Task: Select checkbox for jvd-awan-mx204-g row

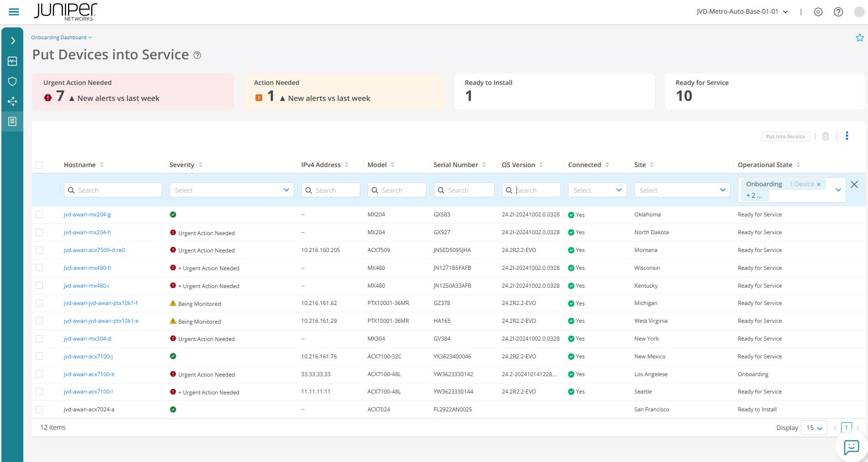Action: click(39, 215)
